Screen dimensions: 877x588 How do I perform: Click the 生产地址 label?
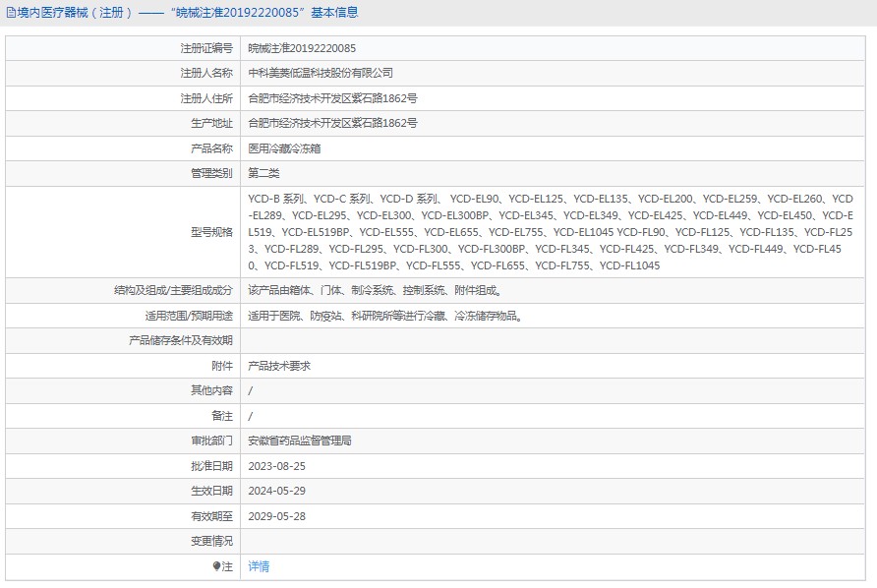pyautogui.click(x=211, y=123)
